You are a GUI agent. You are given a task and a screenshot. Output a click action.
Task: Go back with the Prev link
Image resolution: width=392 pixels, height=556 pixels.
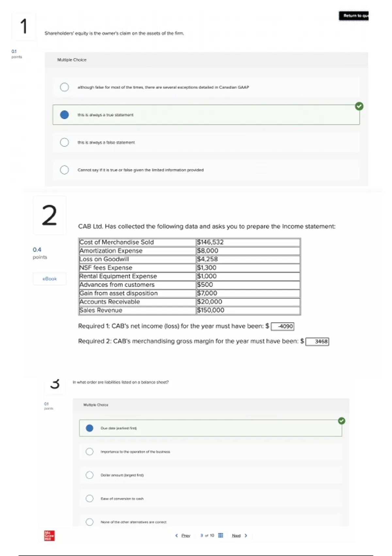pos(186,535)
